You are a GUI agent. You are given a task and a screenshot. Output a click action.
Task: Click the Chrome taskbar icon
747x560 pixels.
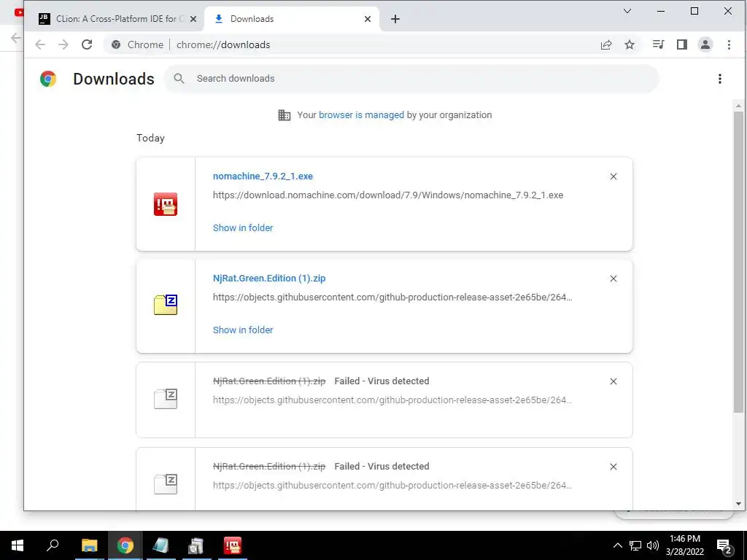click(125, 545)
